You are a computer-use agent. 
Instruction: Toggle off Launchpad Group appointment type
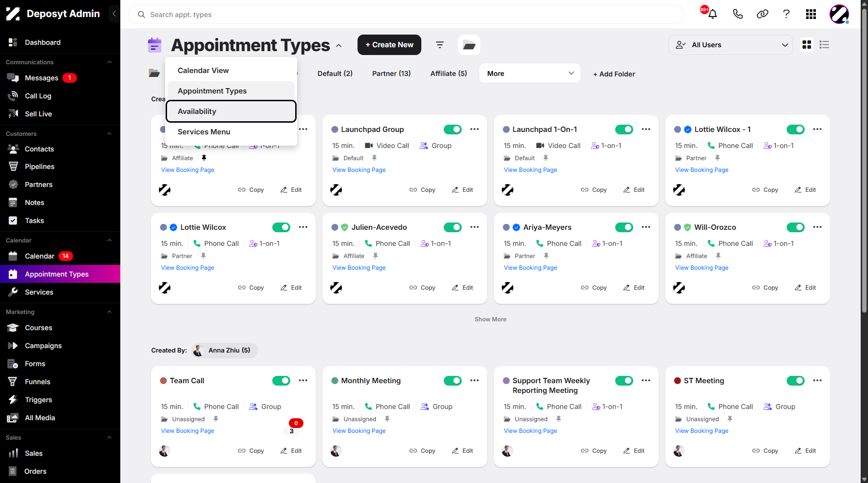[453, 130]
